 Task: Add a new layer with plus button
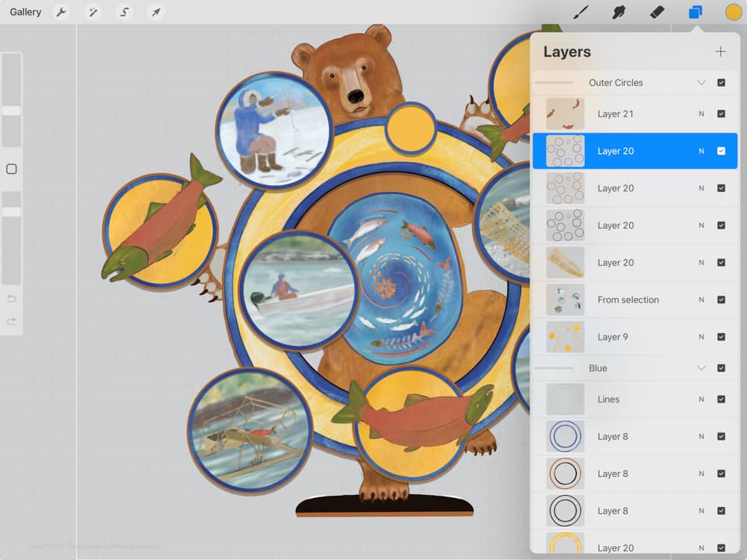coord(720,52)
